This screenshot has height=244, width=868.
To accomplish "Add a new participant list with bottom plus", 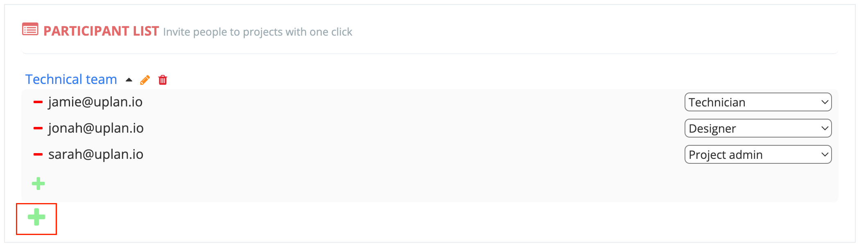I will pyautogui.click(x=36, y=217).
